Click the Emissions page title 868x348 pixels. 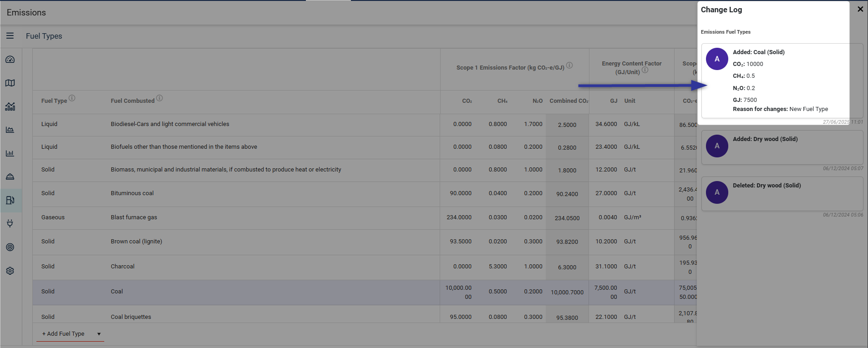[x=26, y=13]
